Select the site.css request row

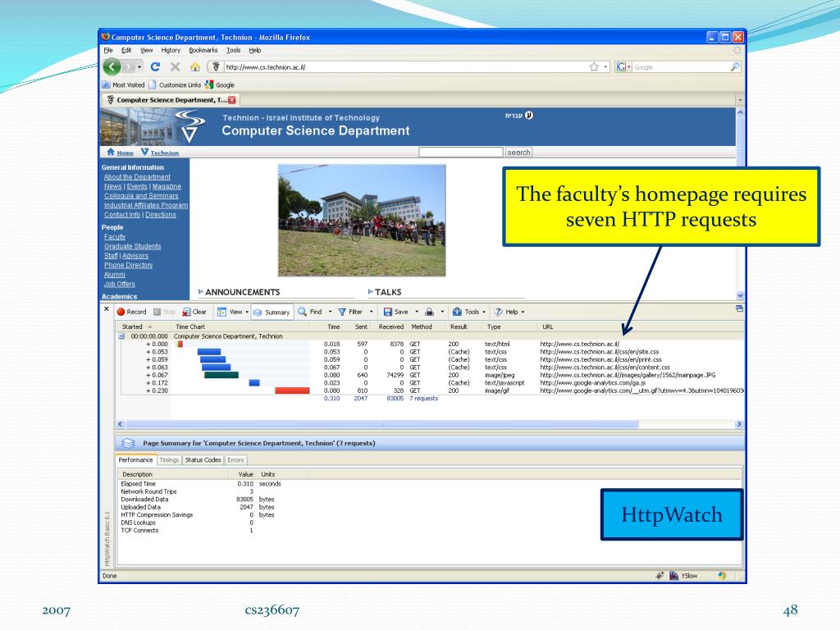coord(431,352)
